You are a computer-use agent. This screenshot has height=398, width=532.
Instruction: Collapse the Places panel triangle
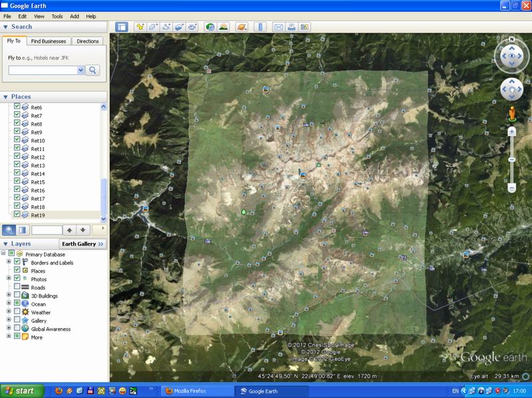pos(5,97)
